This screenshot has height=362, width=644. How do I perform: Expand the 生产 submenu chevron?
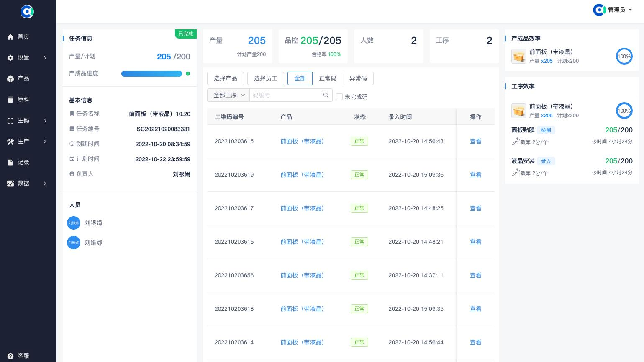click(45, 142)
